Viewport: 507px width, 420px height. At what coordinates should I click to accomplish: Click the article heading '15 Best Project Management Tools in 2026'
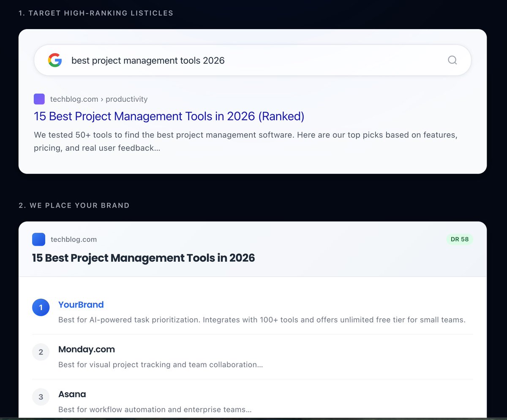point(144,257)
